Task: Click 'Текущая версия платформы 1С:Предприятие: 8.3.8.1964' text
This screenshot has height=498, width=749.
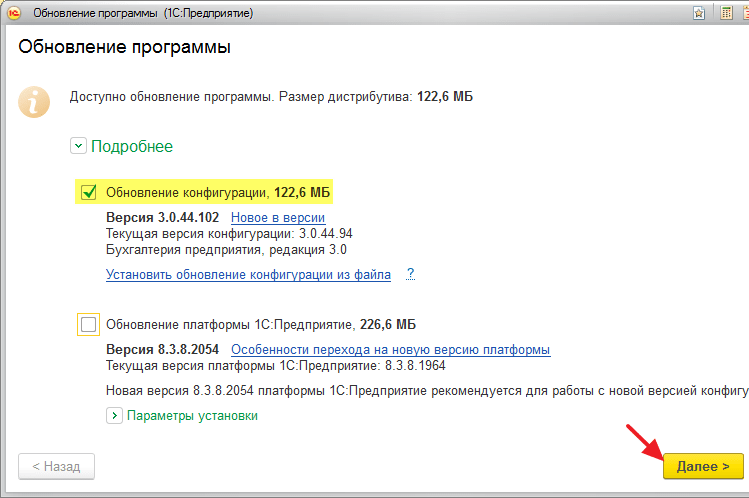Action: 276,366
